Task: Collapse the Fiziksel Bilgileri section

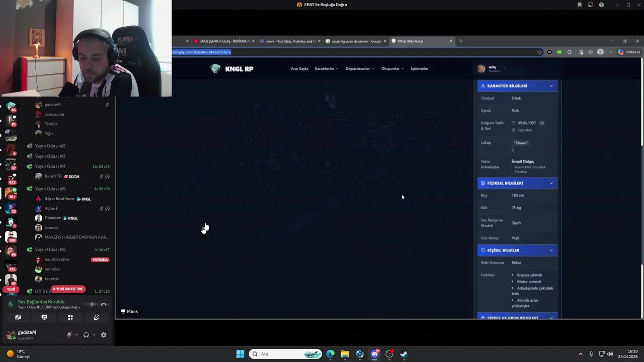Action: (x=517, y=183)
